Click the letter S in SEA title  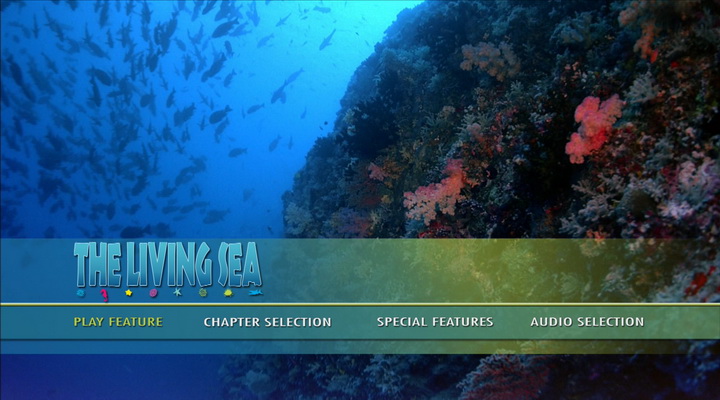pos(224,265)
